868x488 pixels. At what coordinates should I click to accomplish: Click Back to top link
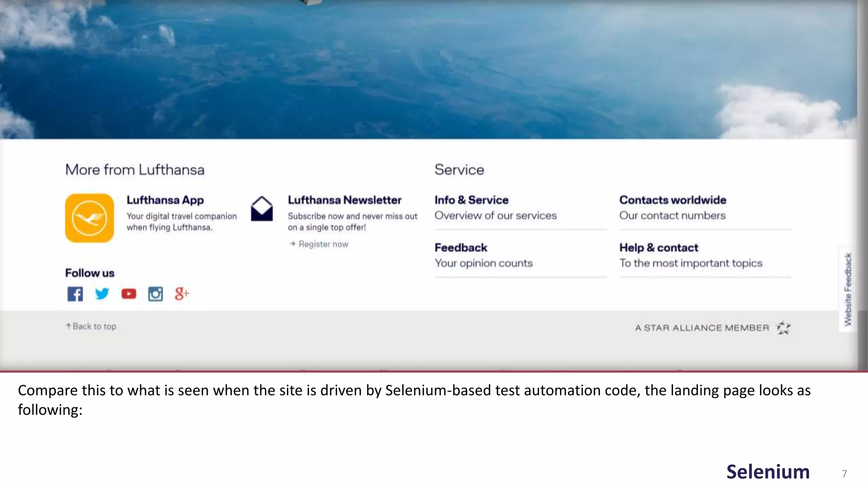point(91,326)
